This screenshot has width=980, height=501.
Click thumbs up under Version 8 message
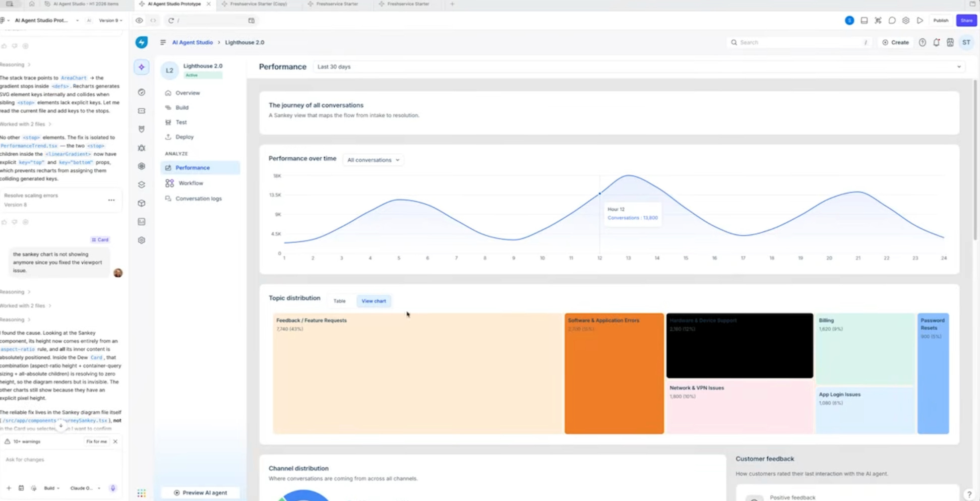click(4, 222)
